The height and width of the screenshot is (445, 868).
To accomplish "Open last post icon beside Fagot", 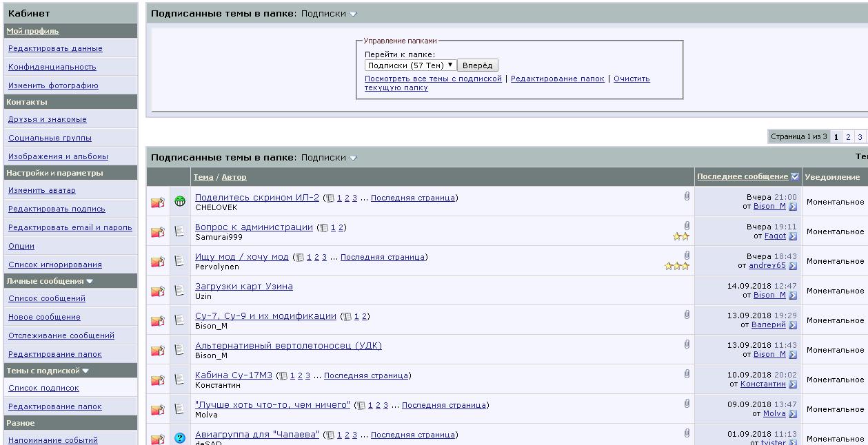I will point(793,236).
